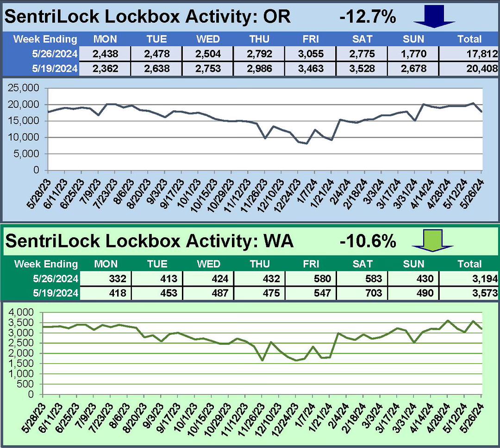Screen dimensions: 500x448
Task: Click the 10,000 axis label on OR chart
Action: click(23, 137)
